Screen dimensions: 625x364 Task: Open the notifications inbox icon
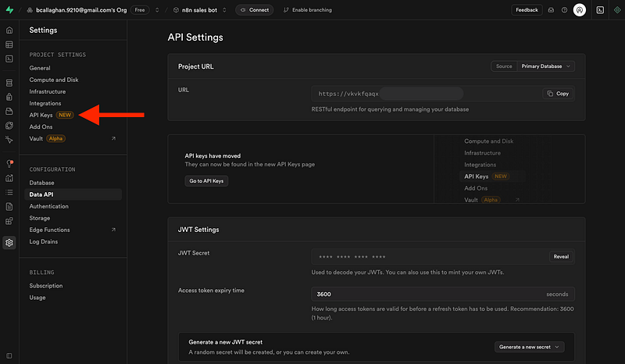click(550, 10)
